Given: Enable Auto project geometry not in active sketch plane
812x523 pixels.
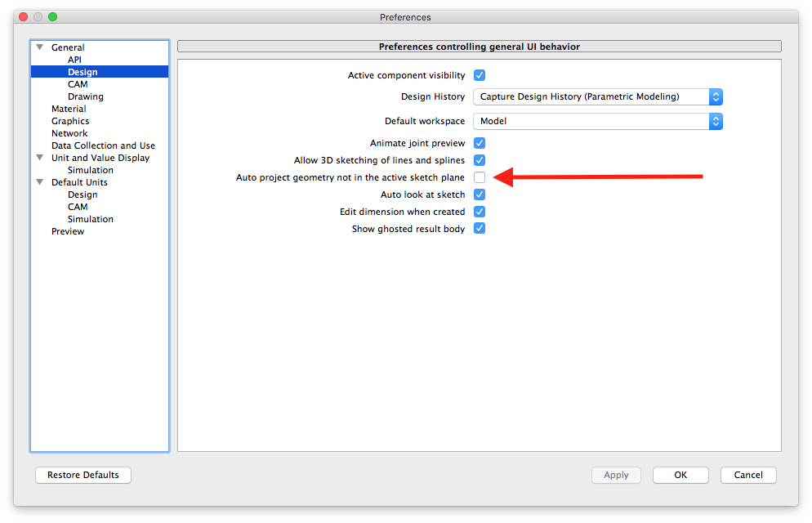Looking at the screenshot, I should (x=480, y=177).
